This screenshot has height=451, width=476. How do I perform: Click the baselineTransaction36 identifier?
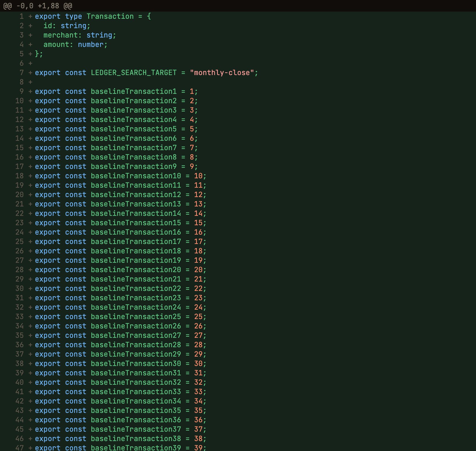[x=136, y=420]
